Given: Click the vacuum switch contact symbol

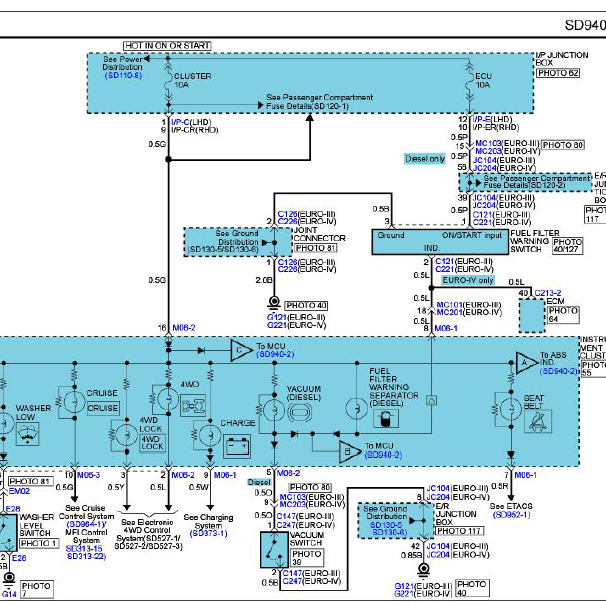Looking at the screenshot, I should pos(274,549).
